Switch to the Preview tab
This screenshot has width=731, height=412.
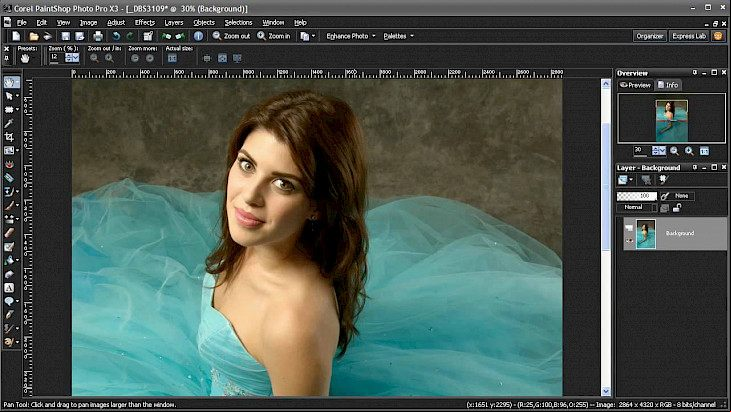635,85
